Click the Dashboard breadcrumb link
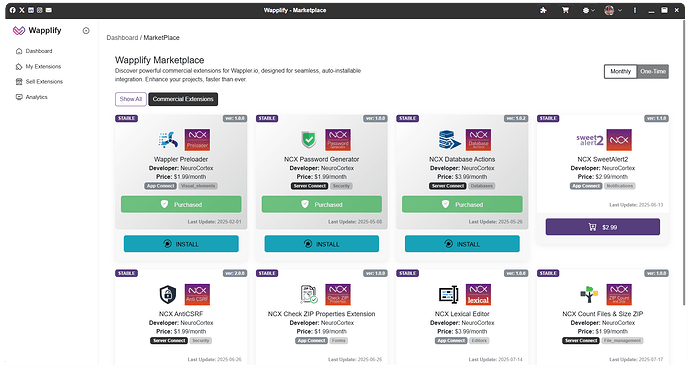 (122, 38)
